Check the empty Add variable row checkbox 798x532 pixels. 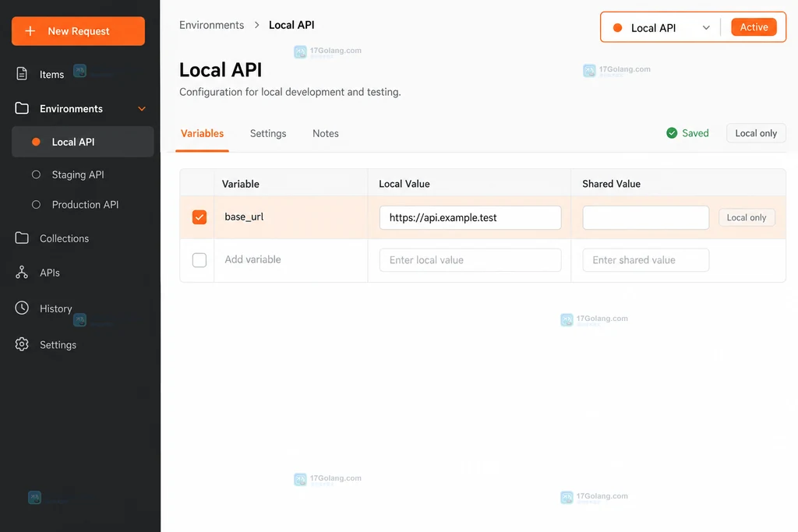[x=199, y=260]
